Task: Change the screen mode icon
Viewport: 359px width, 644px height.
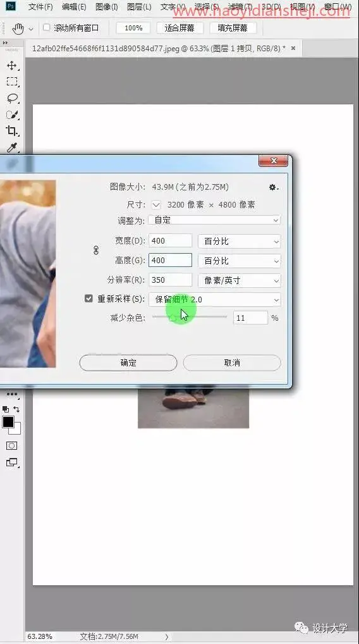Action: pos(12,462)
